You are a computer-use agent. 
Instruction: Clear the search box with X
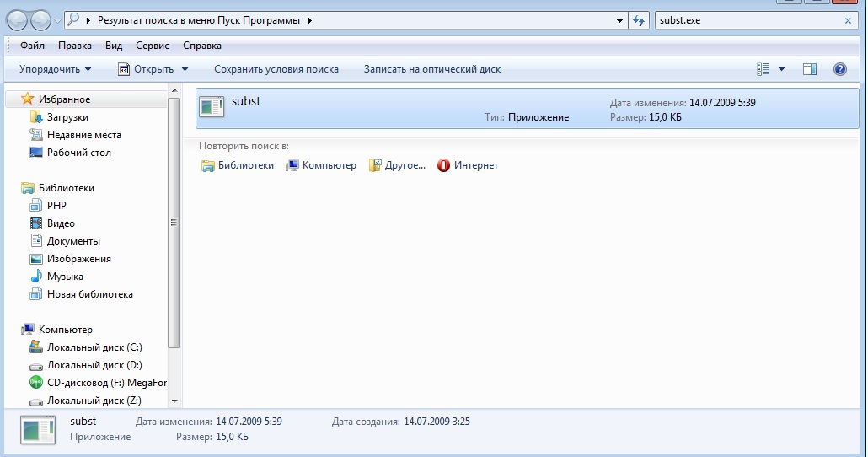[849, 20]
